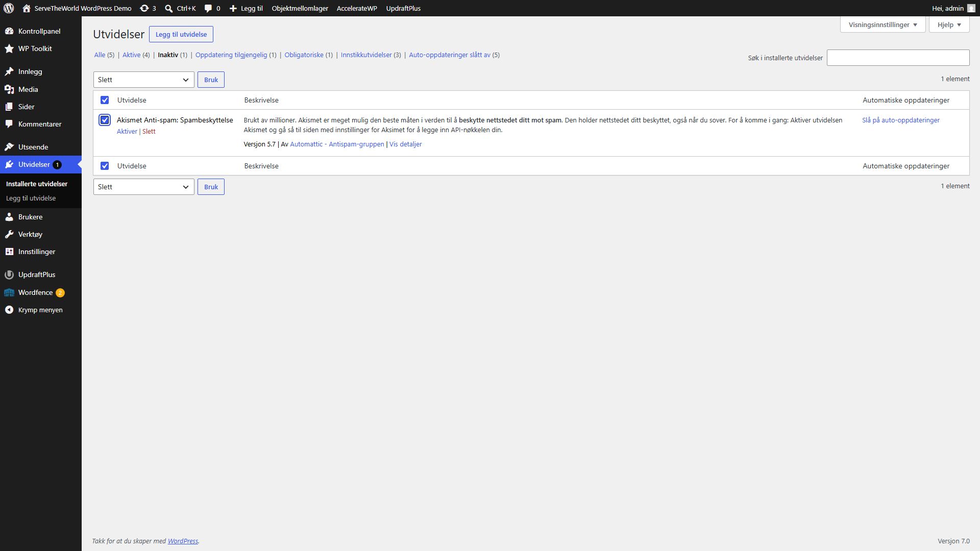This screenshot has height=551, width=980.
Task: Open the top Slett bulk actions dropdown
Action: [x=143, y=80]
